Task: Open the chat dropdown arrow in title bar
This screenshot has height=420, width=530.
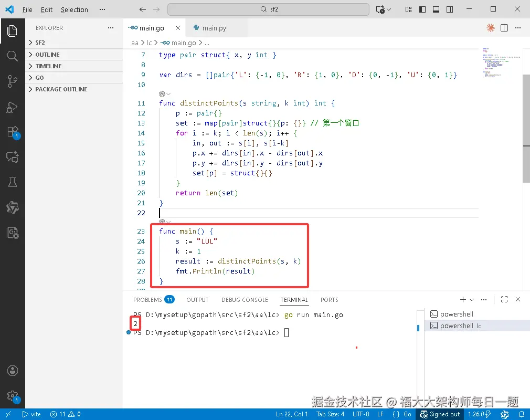Action: (389, 9)
